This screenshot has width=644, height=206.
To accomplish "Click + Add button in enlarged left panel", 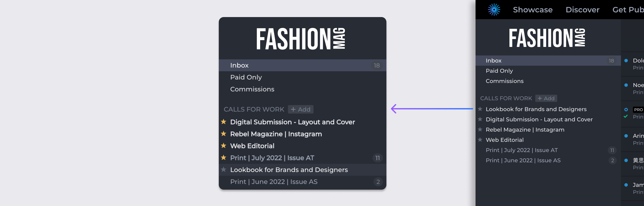I will coord(300,109).
